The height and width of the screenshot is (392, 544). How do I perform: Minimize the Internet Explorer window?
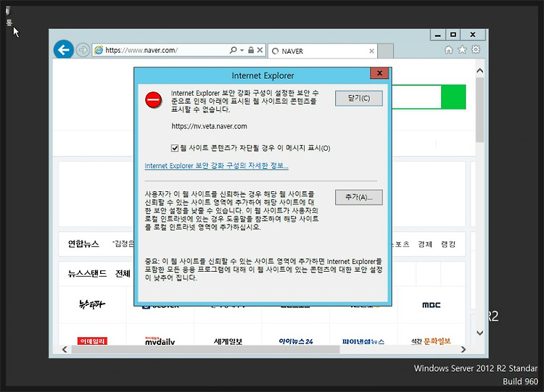[438, 35]
